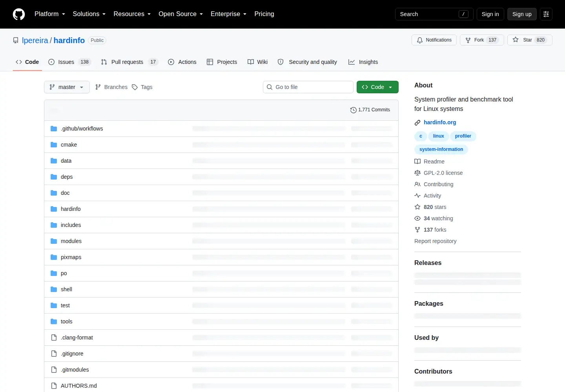The width and height of the screenshot is (565, 392).
Task: Expand the Open Source navigation menu
Action: [181, 14]
